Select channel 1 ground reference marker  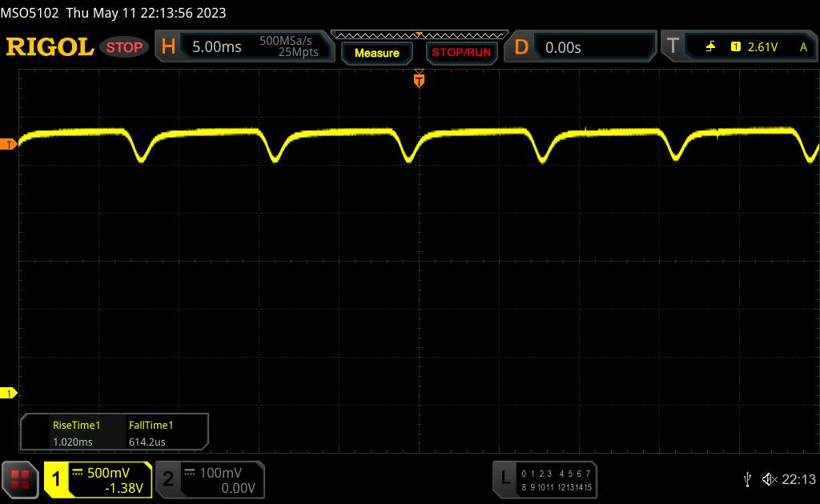[10, 393]
